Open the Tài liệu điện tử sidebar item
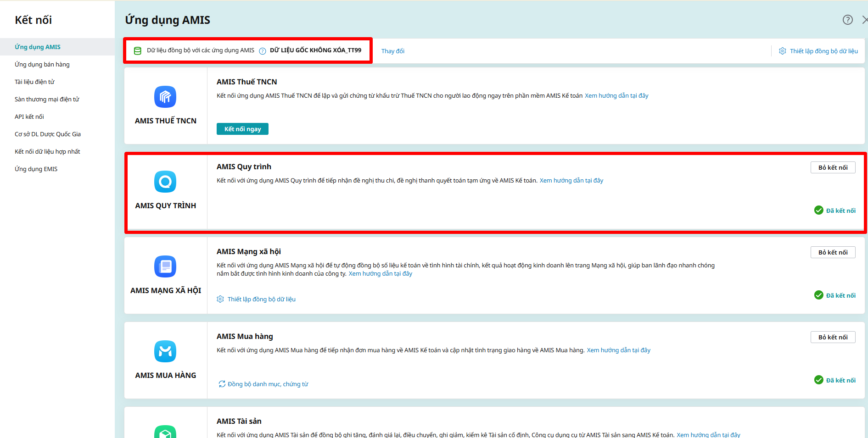The height and width of the screenshot is (438, 868). click(x=57, y=82)
